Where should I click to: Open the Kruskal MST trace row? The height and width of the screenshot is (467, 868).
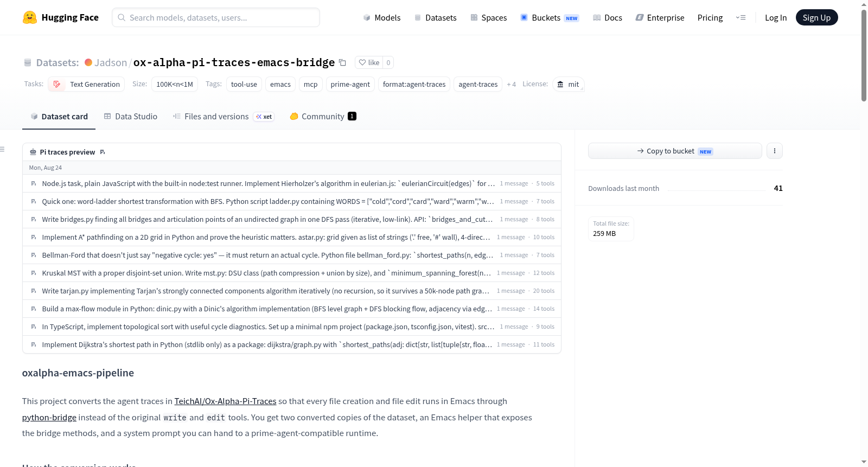tap(292, 273)
